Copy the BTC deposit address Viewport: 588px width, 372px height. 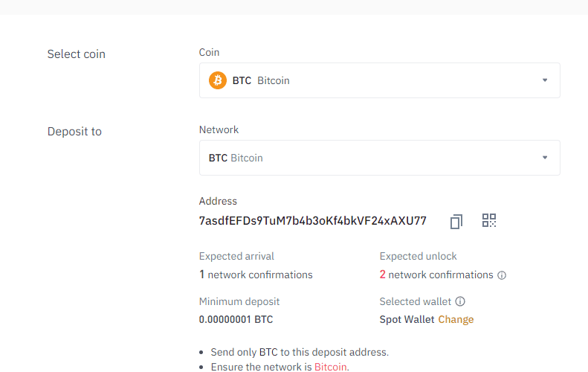[x=456, y=222]
